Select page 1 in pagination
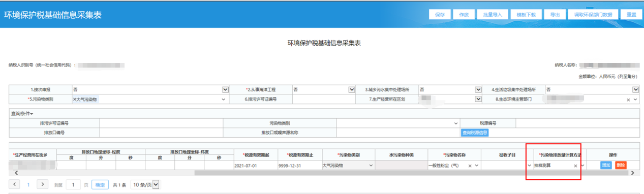 (x=28, y=185)
